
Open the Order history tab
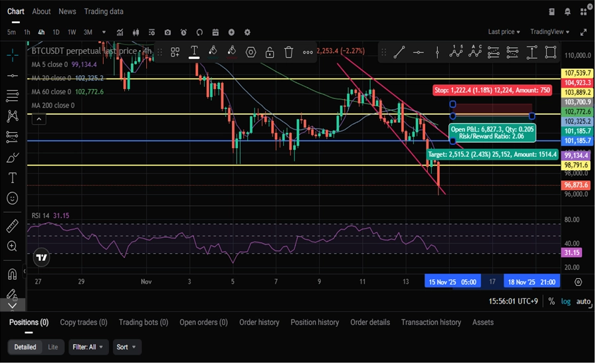pyautogui.click(x=259, y=322)
